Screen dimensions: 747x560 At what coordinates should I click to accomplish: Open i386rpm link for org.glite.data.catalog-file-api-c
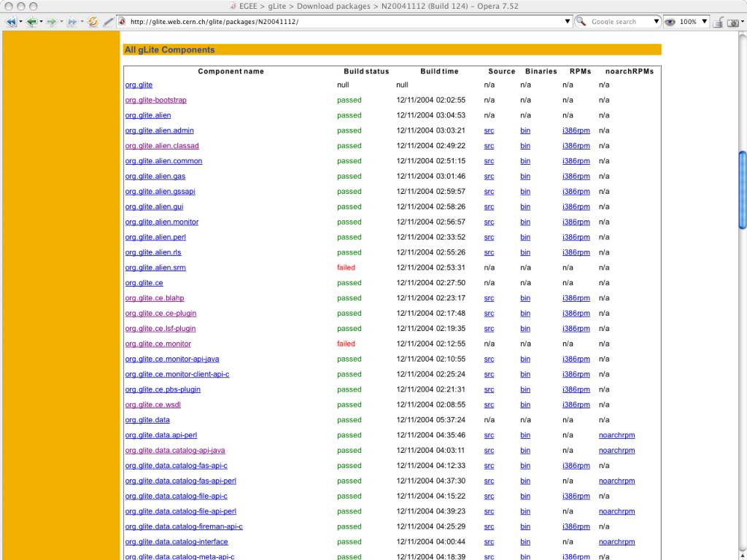click(x=576, y=496)
